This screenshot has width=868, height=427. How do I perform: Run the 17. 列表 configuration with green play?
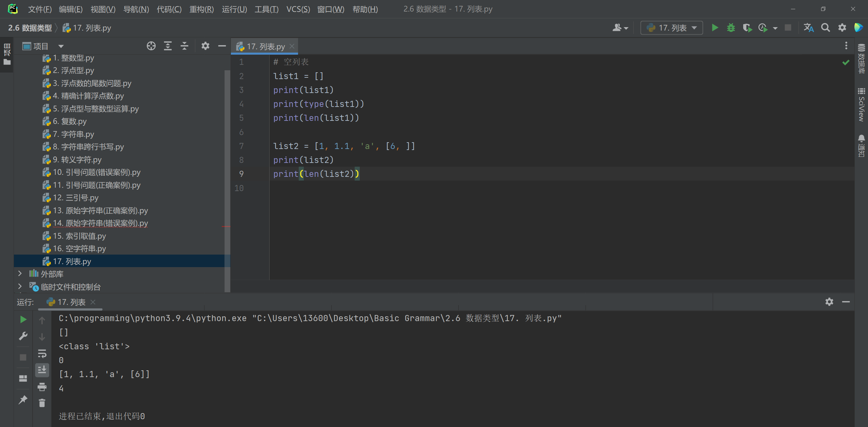(715, 27)
